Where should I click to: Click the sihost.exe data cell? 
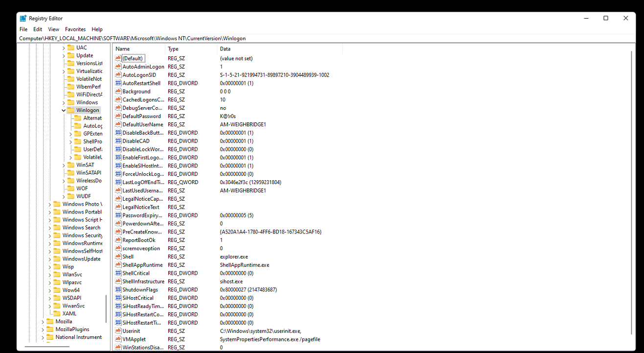coord(231,282)
